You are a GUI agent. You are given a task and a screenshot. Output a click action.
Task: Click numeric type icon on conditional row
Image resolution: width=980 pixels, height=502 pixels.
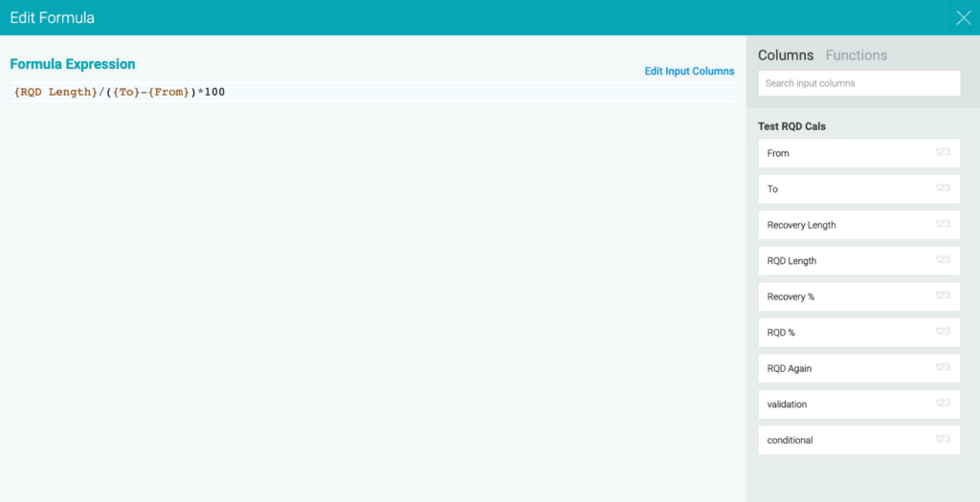[x=943, y=439]
